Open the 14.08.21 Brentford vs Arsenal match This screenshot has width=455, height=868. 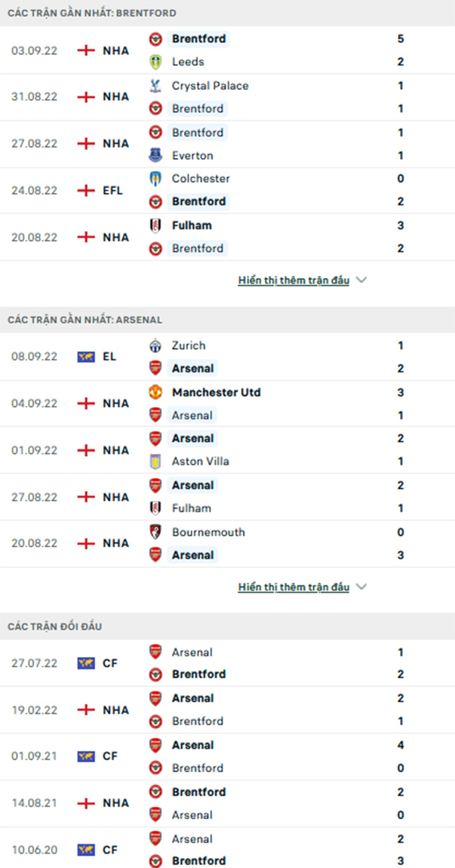tap(227, 803)
